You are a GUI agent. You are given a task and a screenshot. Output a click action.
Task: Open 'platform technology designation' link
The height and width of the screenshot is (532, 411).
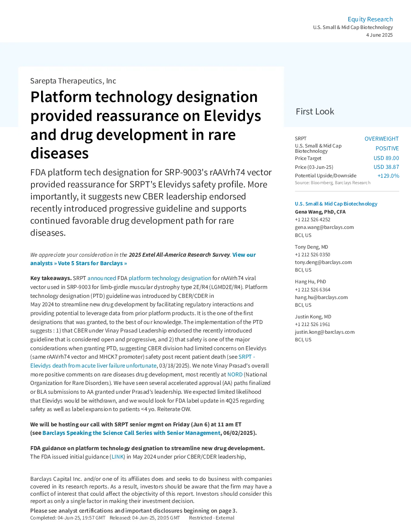170,278
